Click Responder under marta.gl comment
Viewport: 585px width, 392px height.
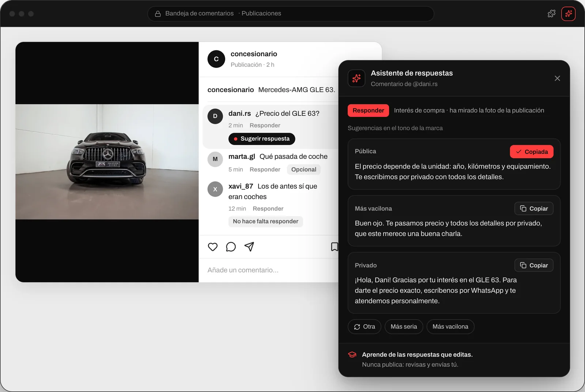[x=265, y=170]
